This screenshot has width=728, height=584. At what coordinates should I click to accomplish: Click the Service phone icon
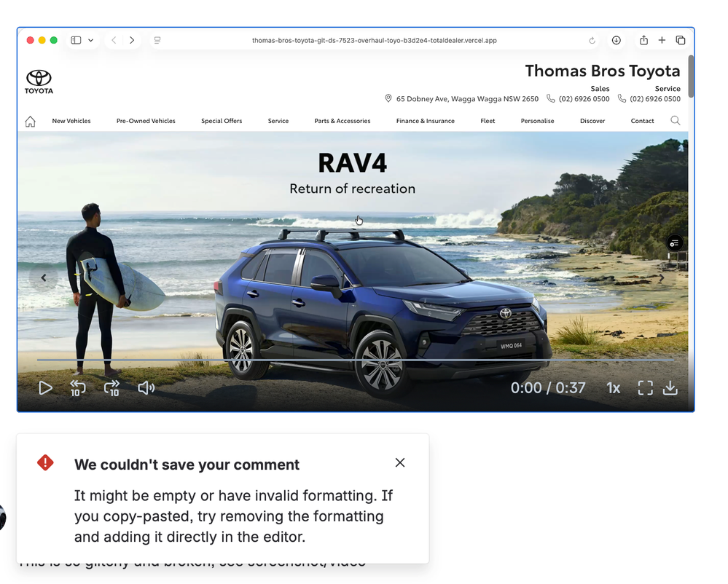coord(622,98)
